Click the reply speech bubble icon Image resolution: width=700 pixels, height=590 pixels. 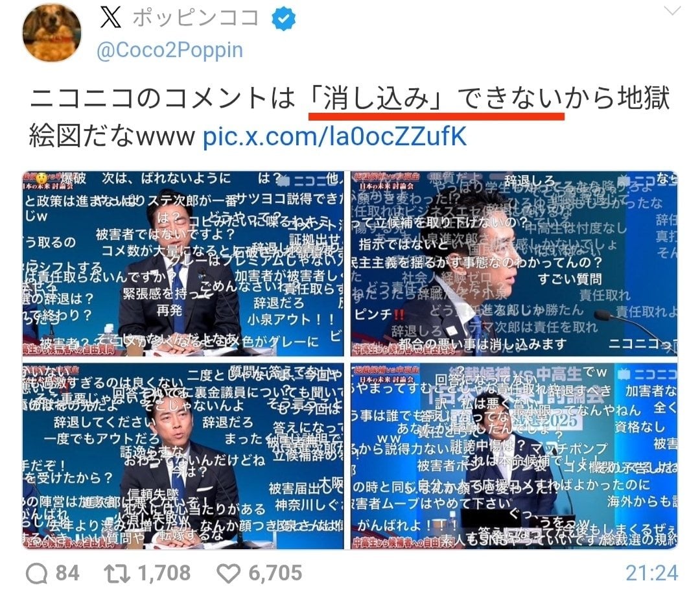click(36, 574)
